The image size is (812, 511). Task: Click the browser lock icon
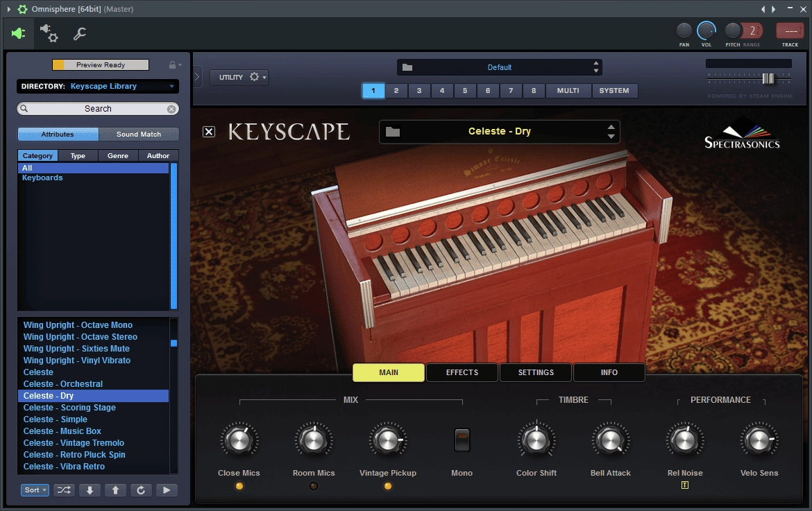pos(172,64)
